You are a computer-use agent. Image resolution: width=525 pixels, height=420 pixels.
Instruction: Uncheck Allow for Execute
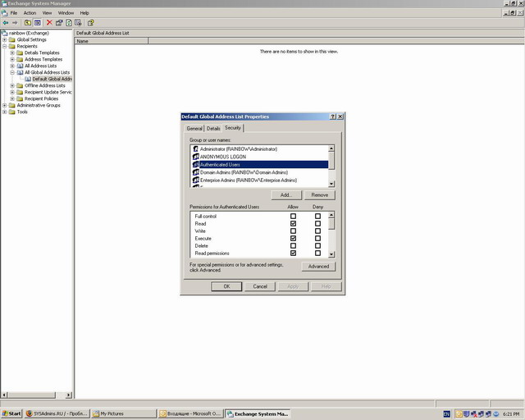[293, 238]
